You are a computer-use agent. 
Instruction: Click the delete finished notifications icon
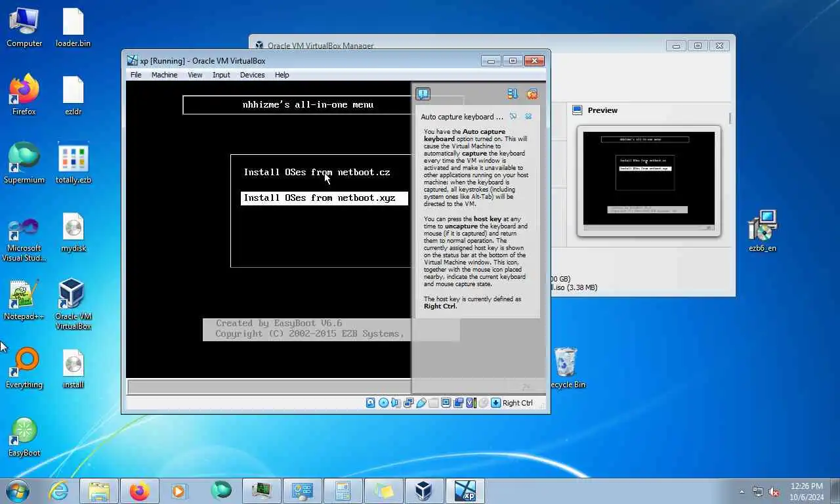point(532,94)
